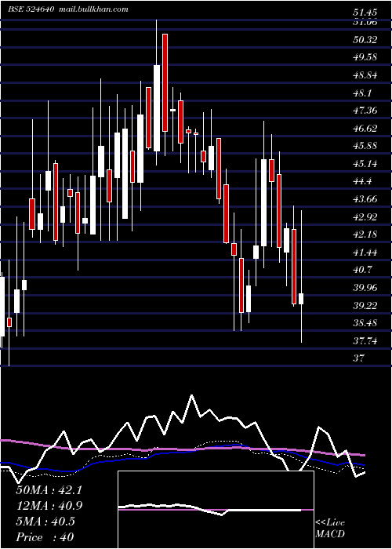The height and width of the screenshot is (549, 392).
Task: Click the 5MA : 40.5 readout
Action: [45, 522]
